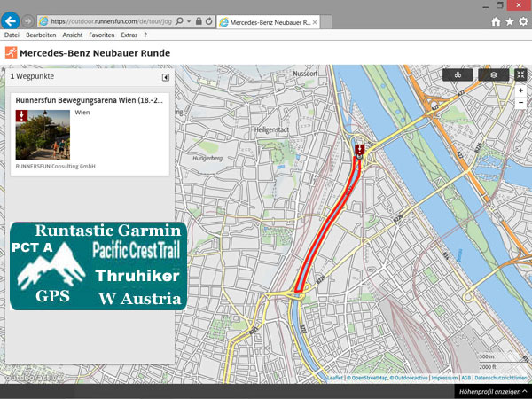Click the red marker badge on thumbnail
This screenshot has width=532, height=399.
(21, 115)
